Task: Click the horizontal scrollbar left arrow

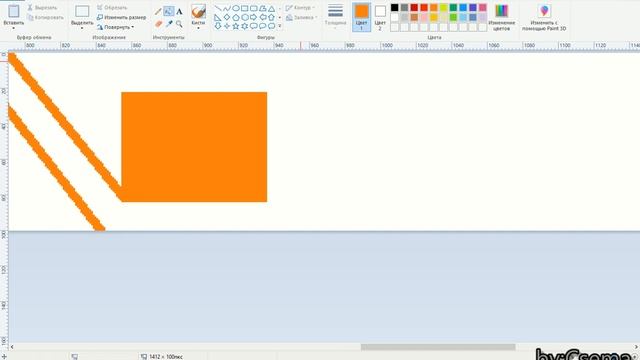Action: pyautogui.click(x=12, y=347)
